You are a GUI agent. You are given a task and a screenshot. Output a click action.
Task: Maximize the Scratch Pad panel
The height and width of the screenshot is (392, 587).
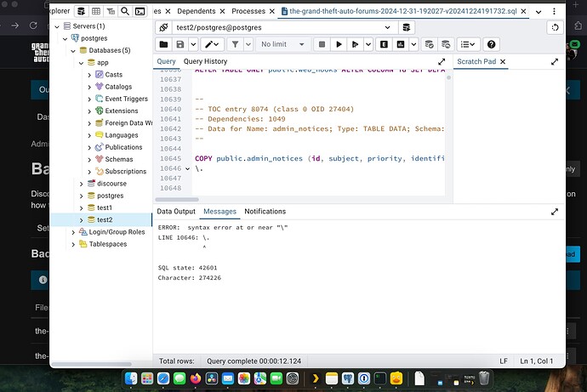555,62
